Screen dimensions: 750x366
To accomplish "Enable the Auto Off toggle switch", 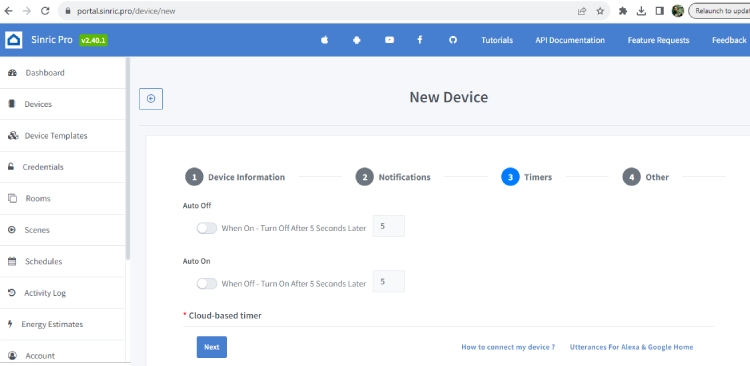I will click(x=207, y=228).
